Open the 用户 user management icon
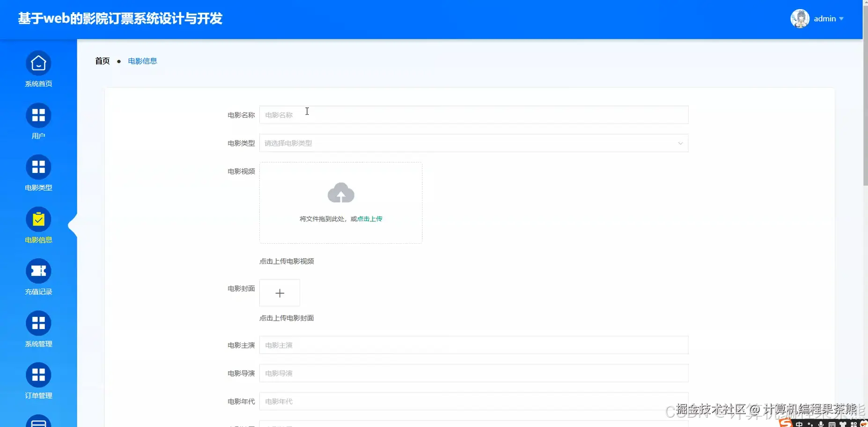The width and height of the screenshot is (868, 427). tap(38, 114)
